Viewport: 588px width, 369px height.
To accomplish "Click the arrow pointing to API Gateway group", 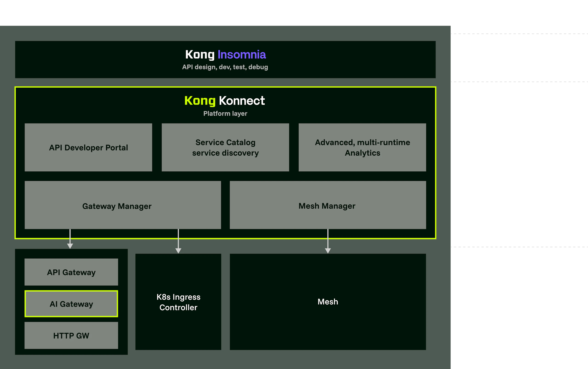I will 70,246.
